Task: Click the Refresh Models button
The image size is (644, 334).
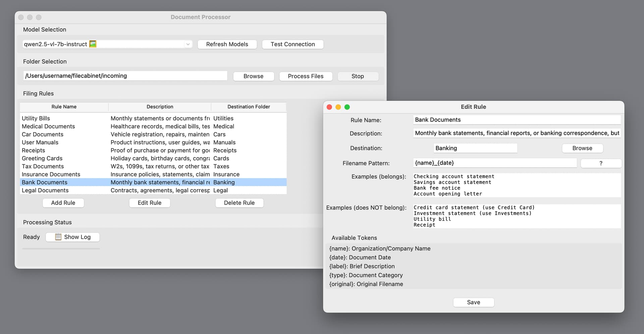Action: 227,44
